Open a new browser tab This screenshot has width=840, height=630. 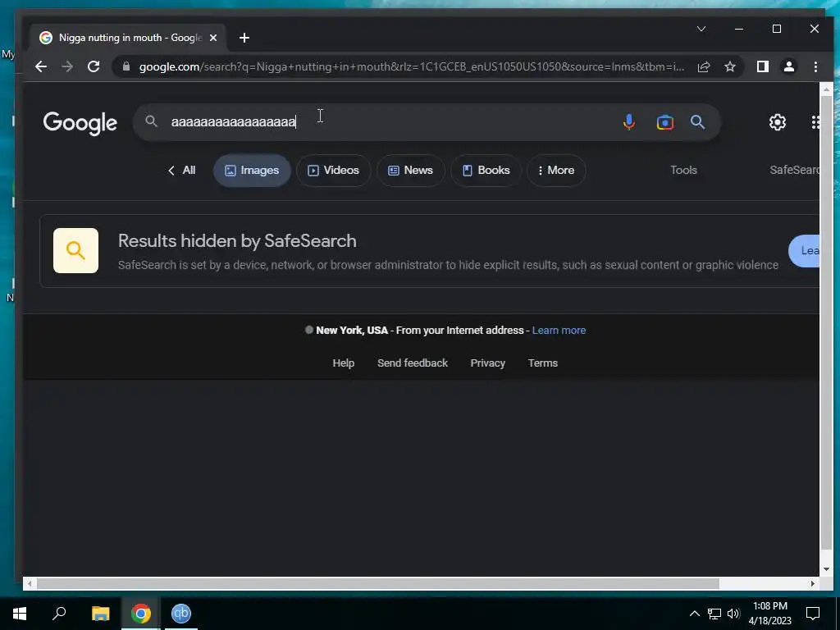click(244, 38)
